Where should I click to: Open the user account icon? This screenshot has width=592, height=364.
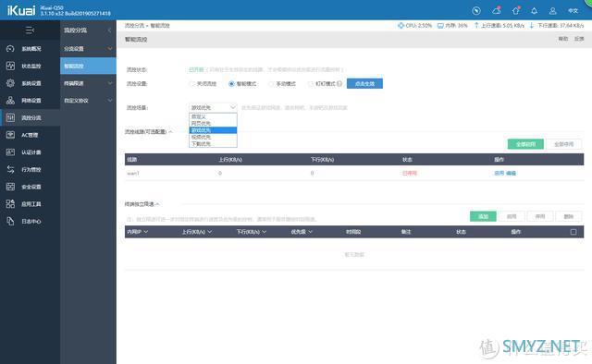click(553, 11)
